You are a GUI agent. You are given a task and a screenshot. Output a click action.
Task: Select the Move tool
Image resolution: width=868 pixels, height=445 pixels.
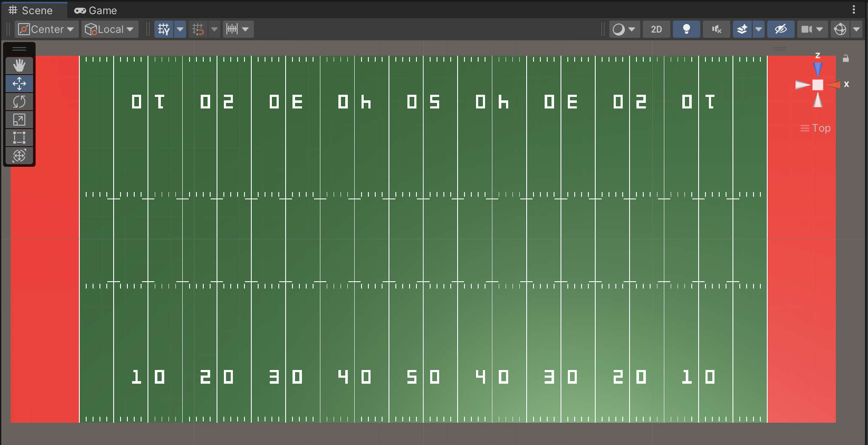point(19,84)
